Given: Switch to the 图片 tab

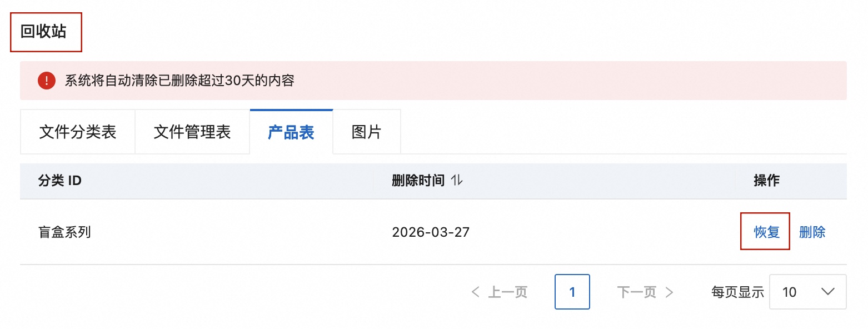Looking at the screenshot, I should tap(366, 132).
